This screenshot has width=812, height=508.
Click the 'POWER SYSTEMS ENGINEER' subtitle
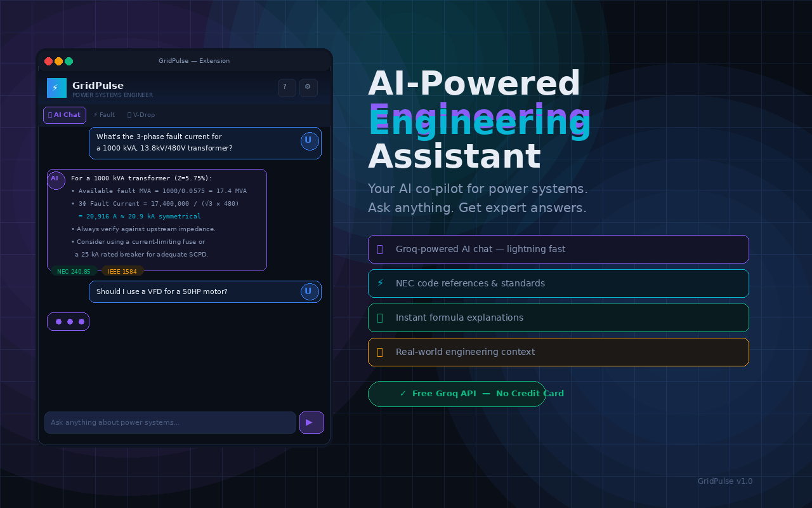[112, 95]
